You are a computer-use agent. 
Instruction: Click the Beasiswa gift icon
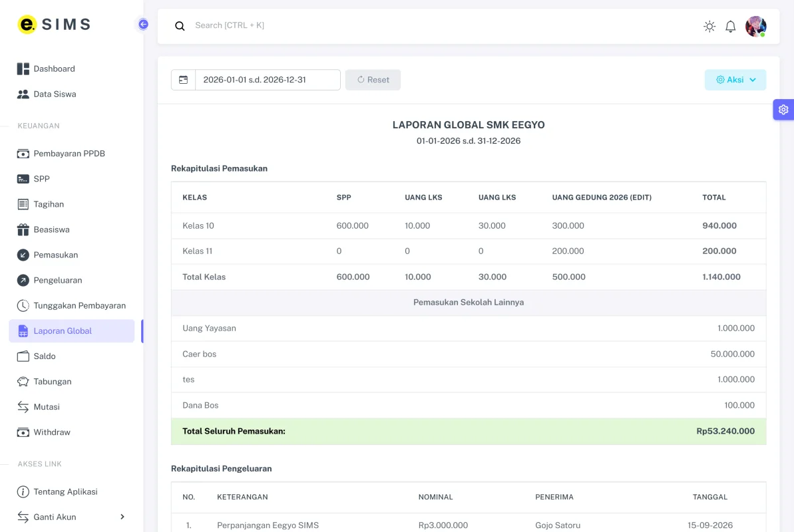23,230
